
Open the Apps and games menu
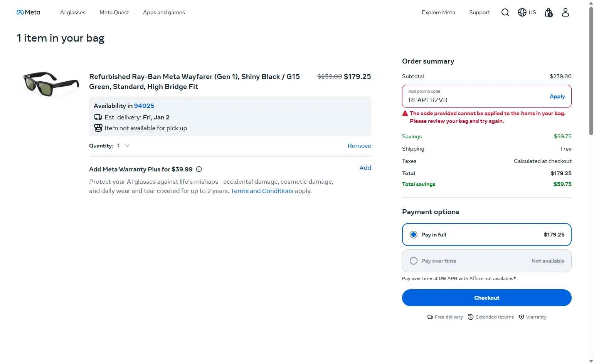164,12
